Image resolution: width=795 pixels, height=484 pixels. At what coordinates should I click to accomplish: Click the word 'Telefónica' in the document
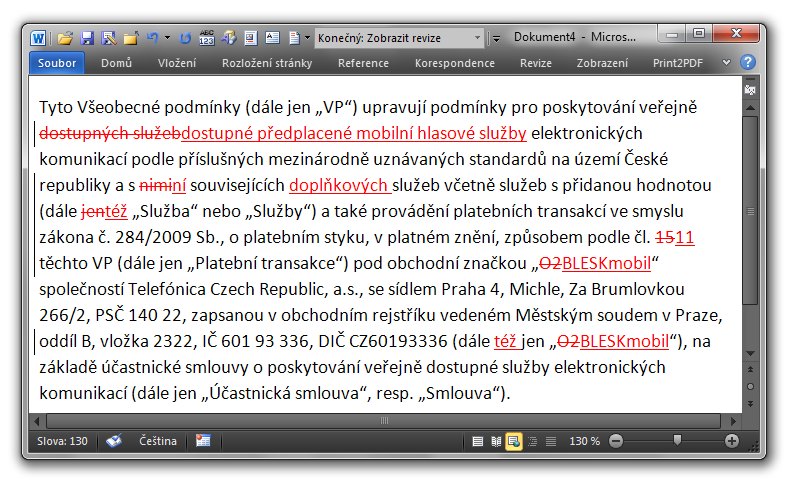(x=167, y=289)
